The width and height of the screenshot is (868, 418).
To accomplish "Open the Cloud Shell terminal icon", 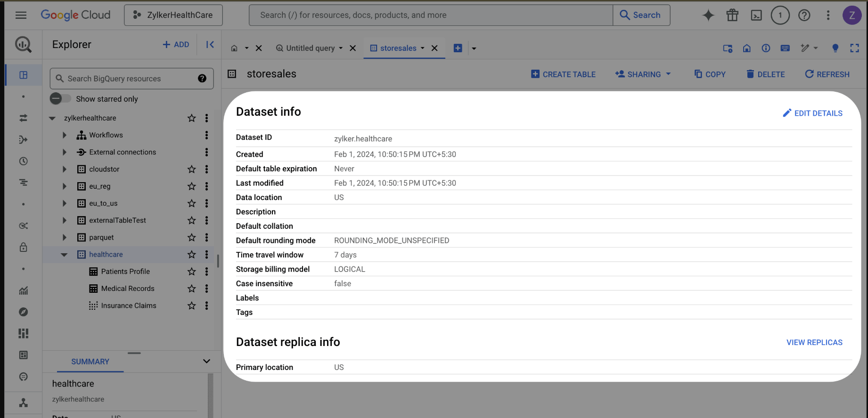I will point(756,16).
